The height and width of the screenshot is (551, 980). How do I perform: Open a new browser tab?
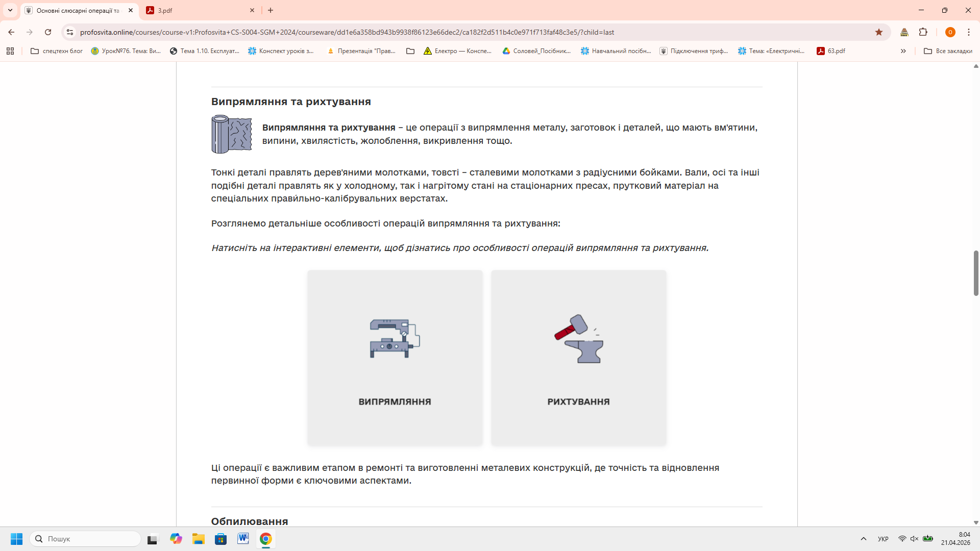coord(271,10)
